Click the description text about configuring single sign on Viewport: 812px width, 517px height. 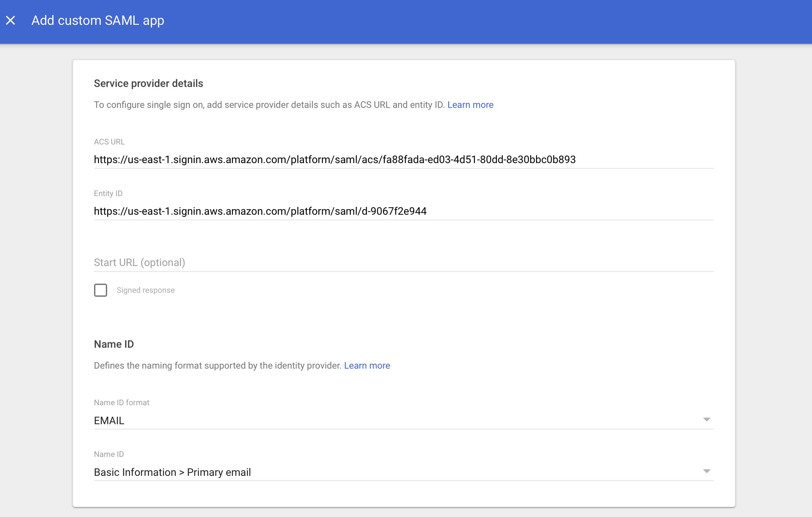[269, 105]
